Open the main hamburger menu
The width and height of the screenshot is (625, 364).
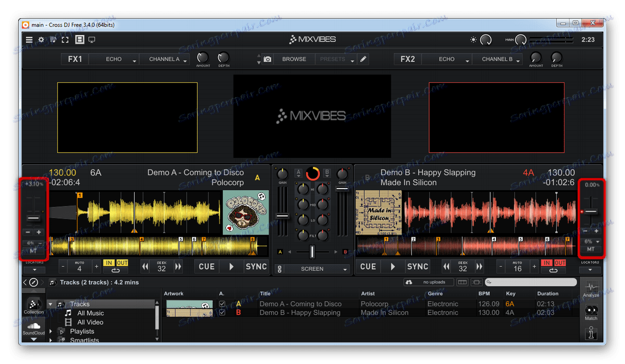[29, 40]
